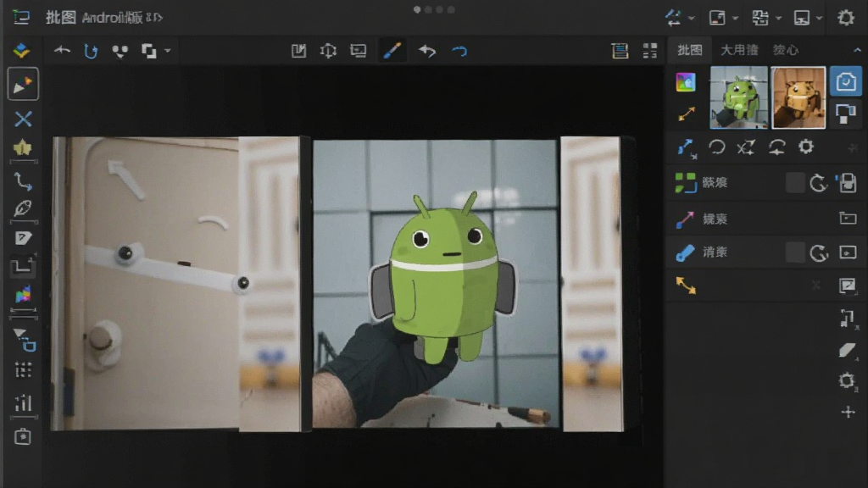The width and height of the screenshot is (868, 488).
Task: Select the arrow-with-box selection tool
Action: pos(25,339)
